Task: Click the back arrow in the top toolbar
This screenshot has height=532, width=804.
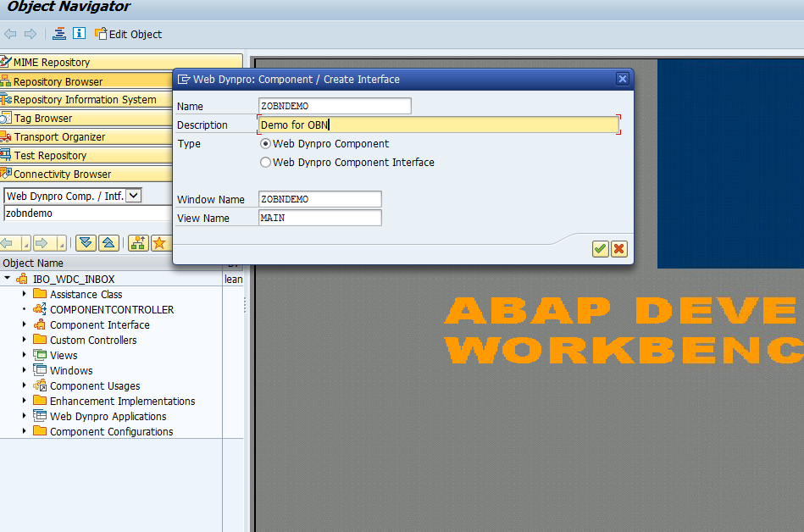Action: tap(9, 35)
